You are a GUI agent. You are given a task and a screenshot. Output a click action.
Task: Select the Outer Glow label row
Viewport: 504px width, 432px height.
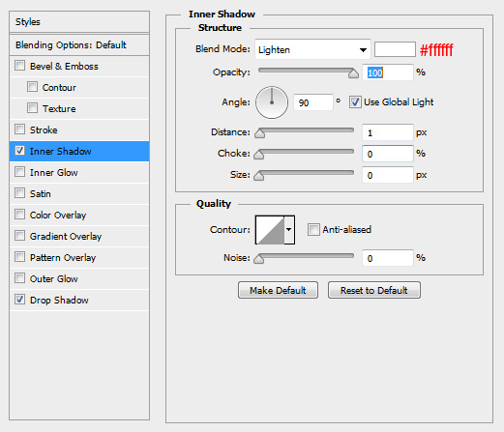coord(79,278)
